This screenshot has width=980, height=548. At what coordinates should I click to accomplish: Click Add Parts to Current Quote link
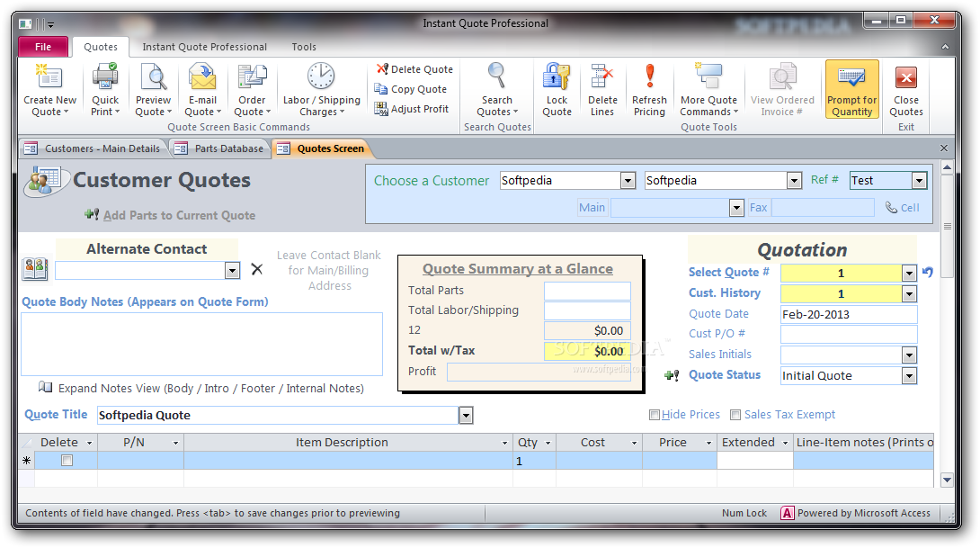180,215
